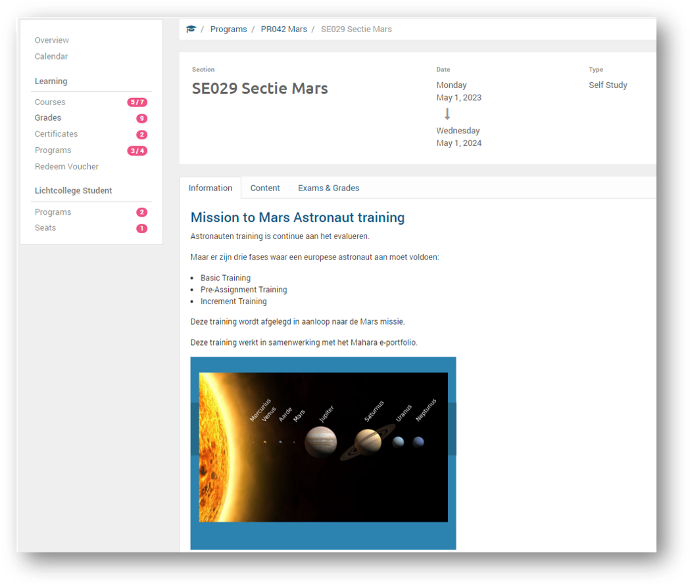Click the graduation cap home icon in breadcrumb
Image resolution: width=690 pixels, height=586 pixels.
tap(191, 29)
